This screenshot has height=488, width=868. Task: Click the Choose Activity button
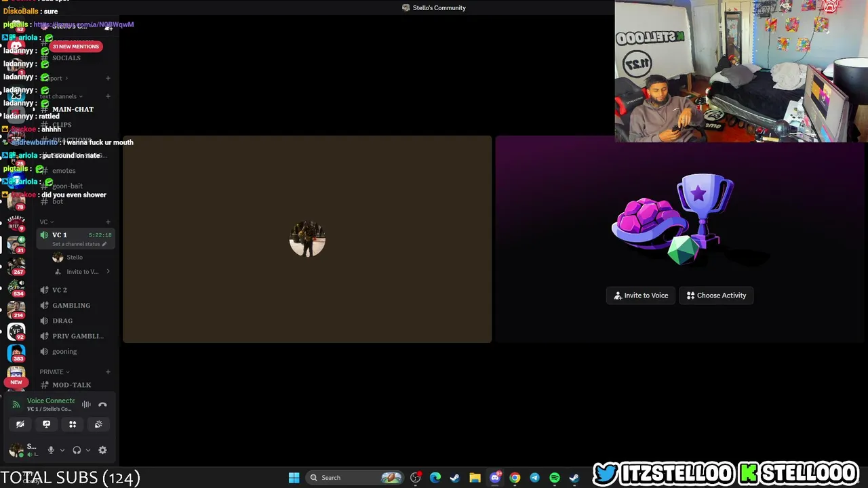pyautogui.click(x=716, y=296)
